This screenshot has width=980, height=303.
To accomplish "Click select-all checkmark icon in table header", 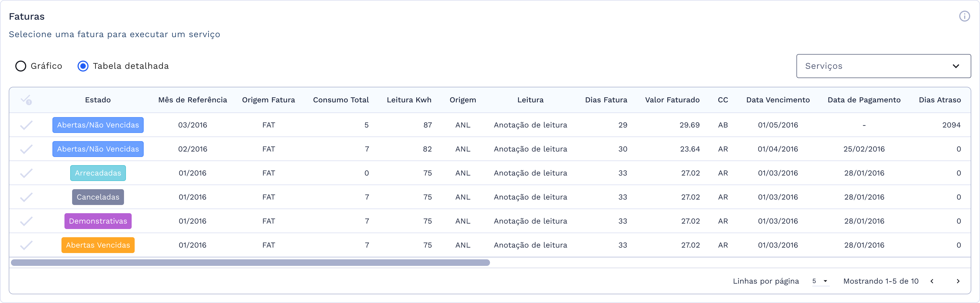I will 26,100.
